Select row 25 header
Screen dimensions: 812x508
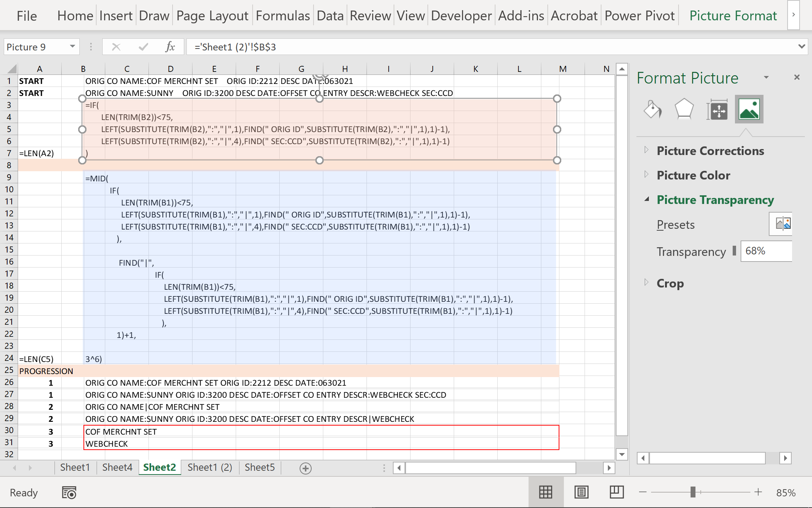[x=9, y=370]
